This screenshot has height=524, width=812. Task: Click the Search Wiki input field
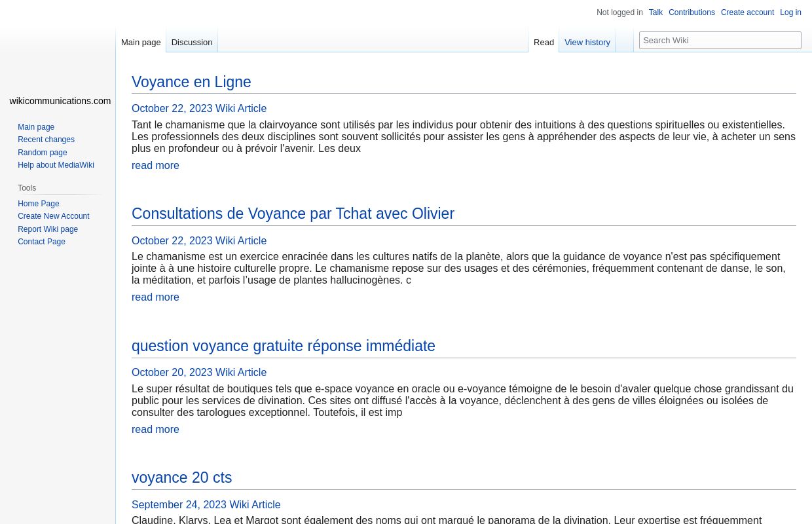[x=720, y=40]
